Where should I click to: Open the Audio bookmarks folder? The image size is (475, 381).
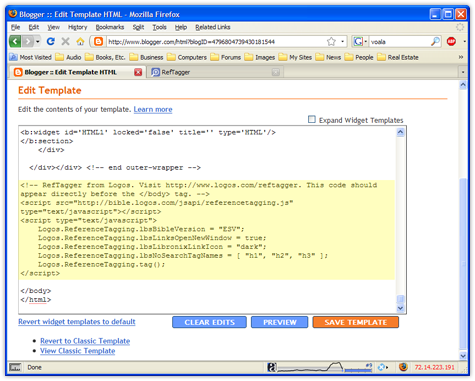(x=68, y=57)
